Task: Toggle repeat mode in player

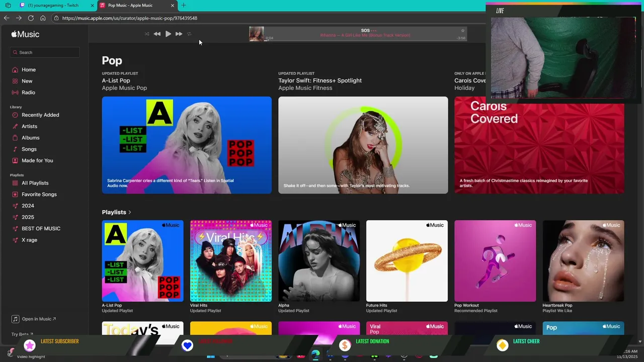Action: [x=189, y=34]
